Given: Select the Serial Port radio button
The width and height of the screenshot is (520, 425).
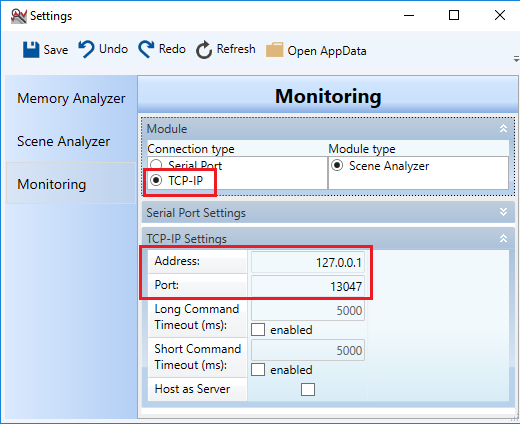Looking at the screenshot, I should [156, 165].
